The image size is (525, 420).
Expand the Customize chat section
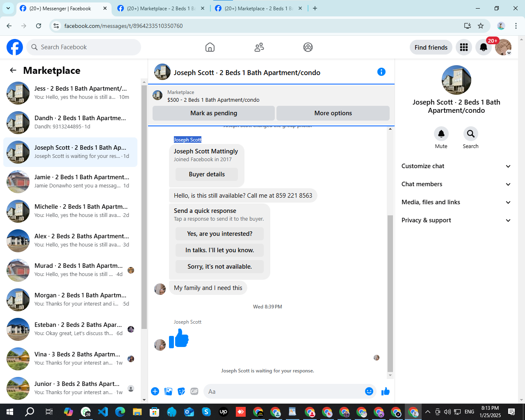pos(456,166)
